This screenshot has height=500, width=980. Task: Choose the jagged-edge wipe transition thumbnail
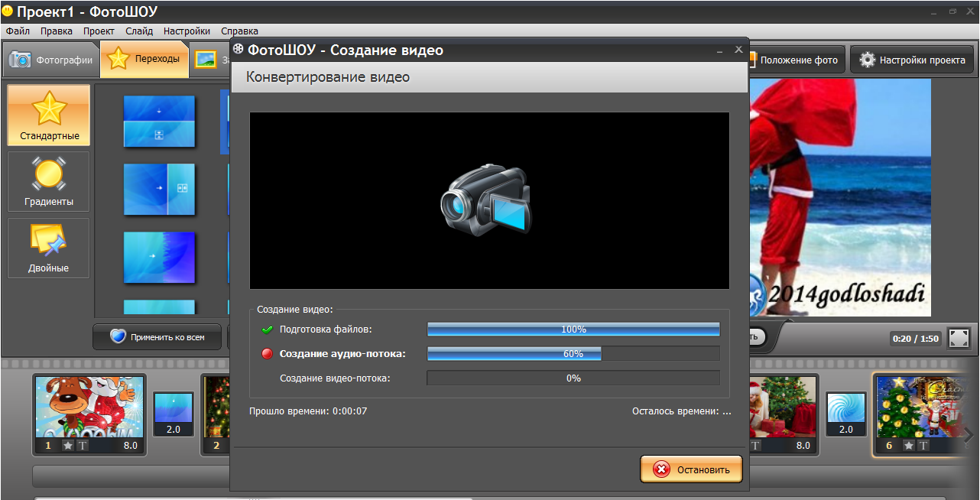pos(160,257)
